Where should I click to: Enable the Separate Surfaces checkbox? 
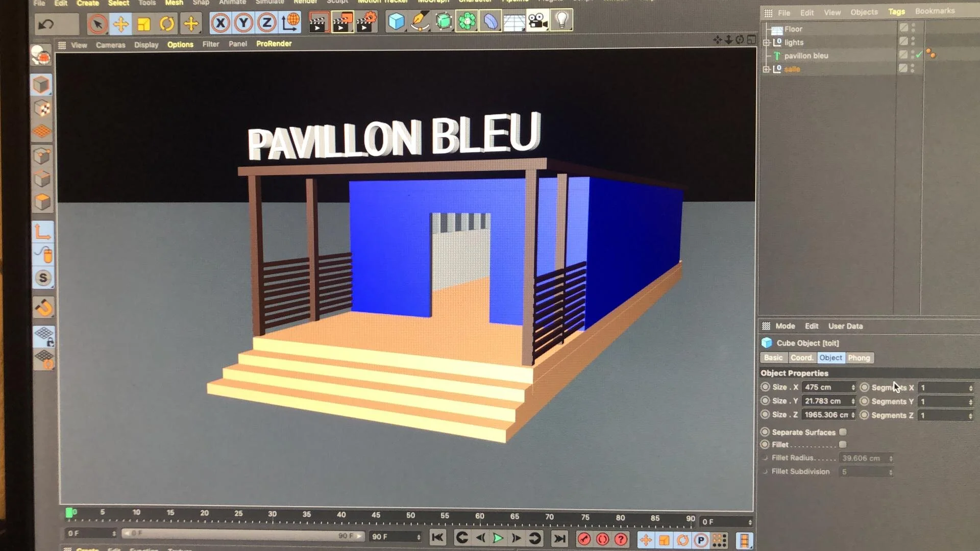tap(843, 432)
